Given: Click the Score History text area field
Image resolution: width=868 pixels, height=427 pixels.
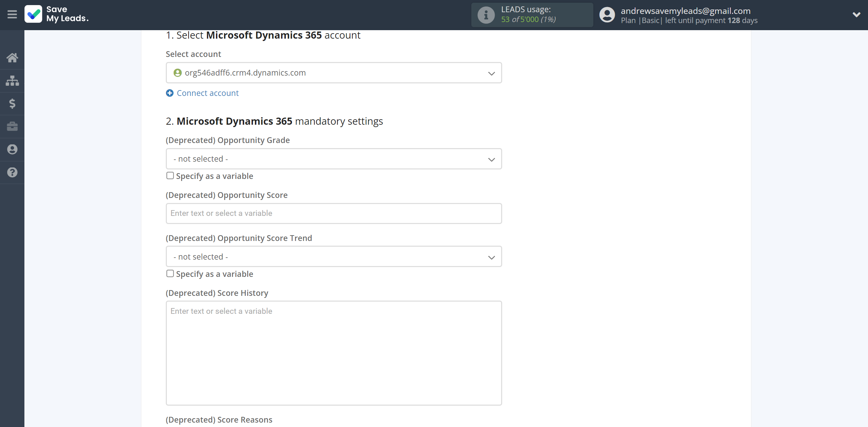Looking at the screenshot, I should click(334, 353).
